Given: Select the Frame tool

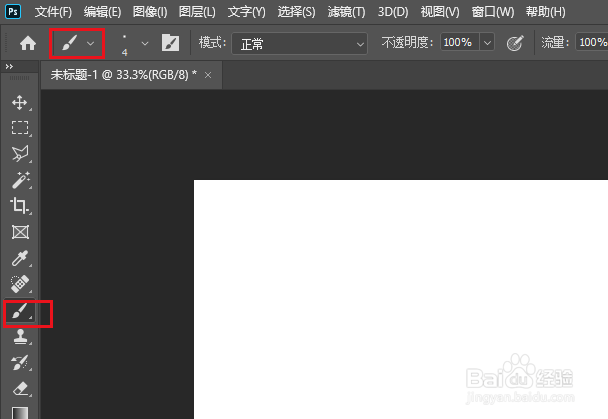Looking at the screenshot, I should [x=20, y=232].
